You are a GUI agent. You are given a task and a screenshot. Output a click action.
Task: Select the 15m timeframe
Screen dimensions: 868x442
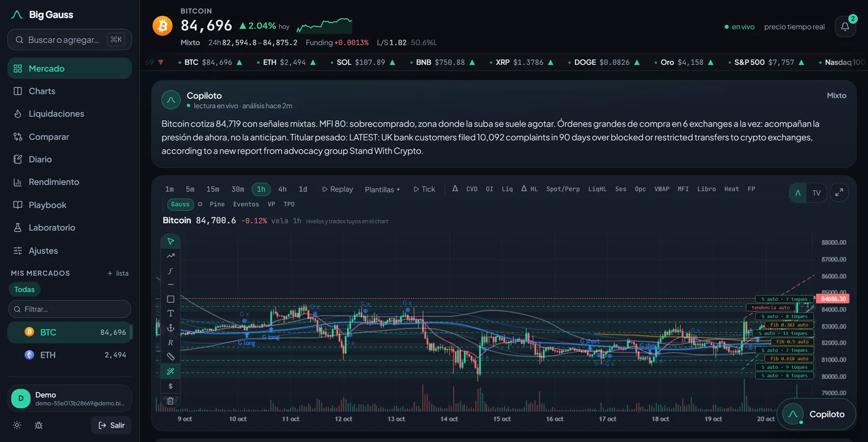pyautogui.click(x=213, y=189)
